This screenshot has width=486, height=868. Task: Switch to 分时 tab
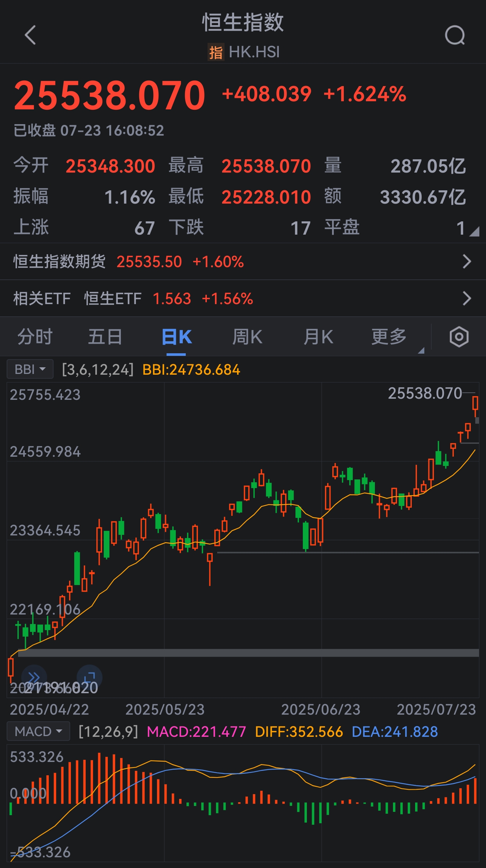[x=35, y=337]
